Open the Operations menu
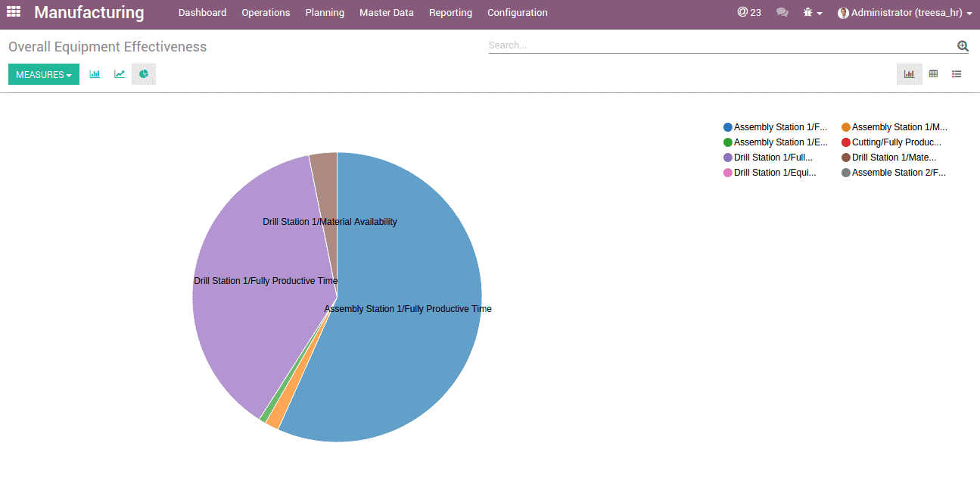Image resolution: width=980 pixels, height=493 pixels. tap(266, 13)
